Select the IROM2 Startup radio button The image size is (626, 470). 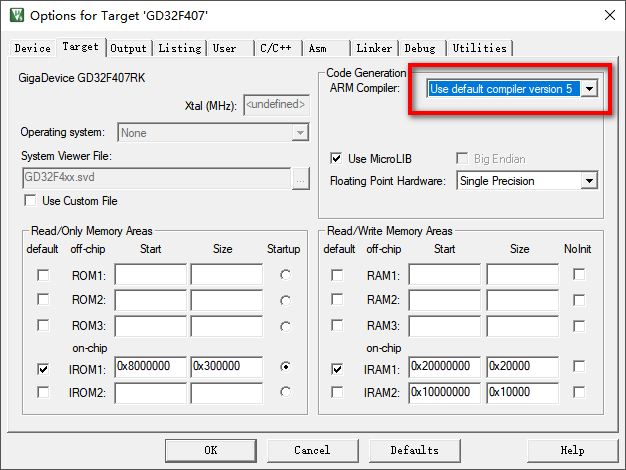(x=285, y=392)
